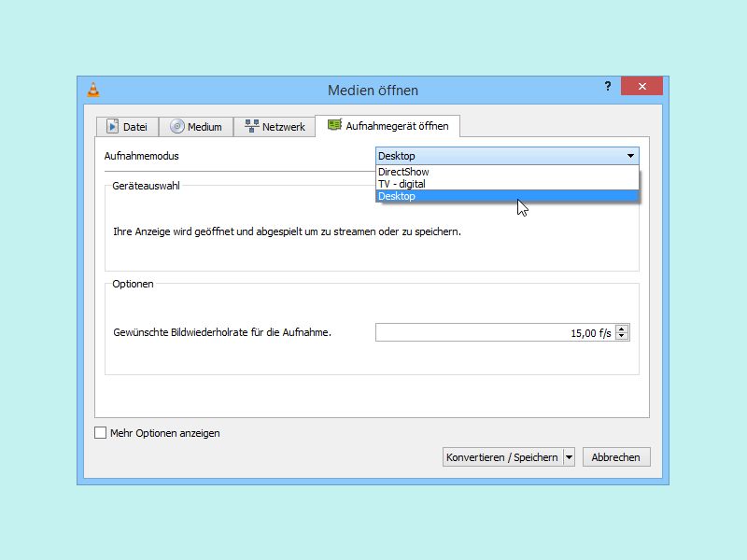Close the Medien öffnen dialog
This screenshot has width=747, height=560.
tap(641, 86)
